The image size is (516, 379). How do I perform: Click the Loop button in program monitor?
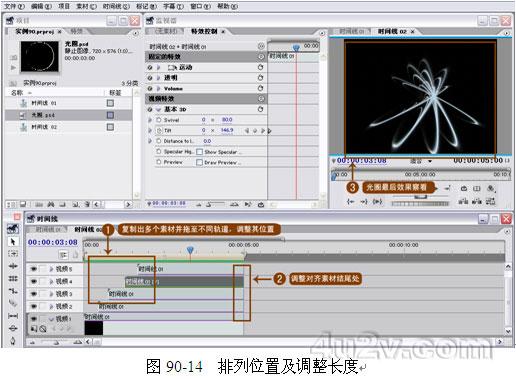click(464, 188)
